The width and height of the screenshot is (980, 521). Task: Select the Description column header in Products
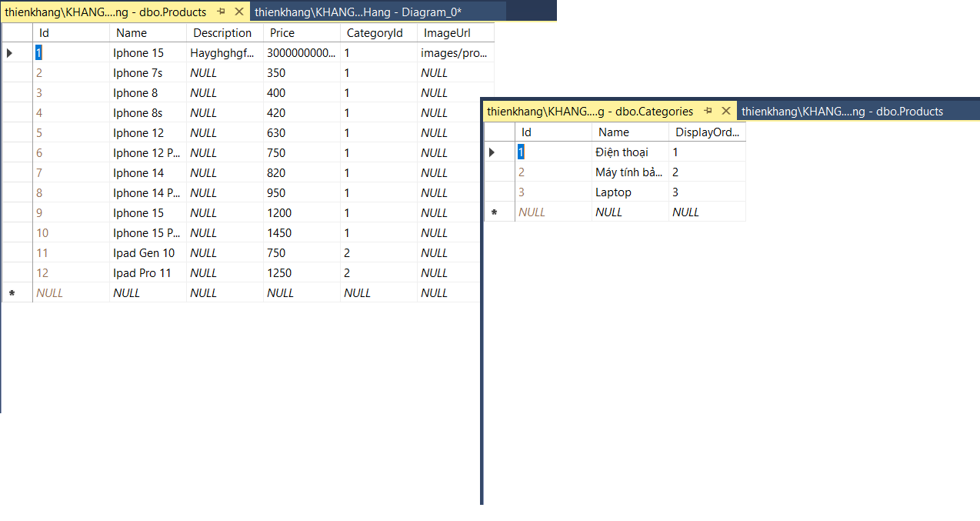[225, 33]
